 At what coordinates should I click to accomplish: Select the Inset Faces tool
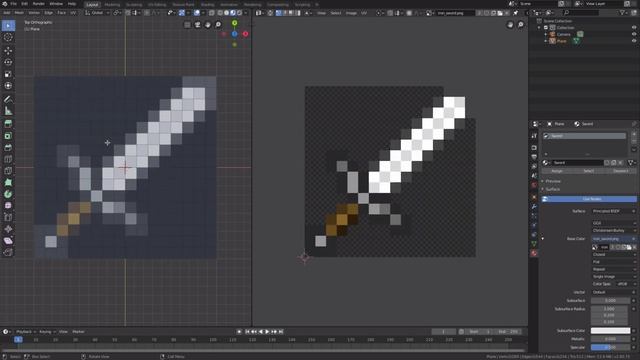pos(8,136)
